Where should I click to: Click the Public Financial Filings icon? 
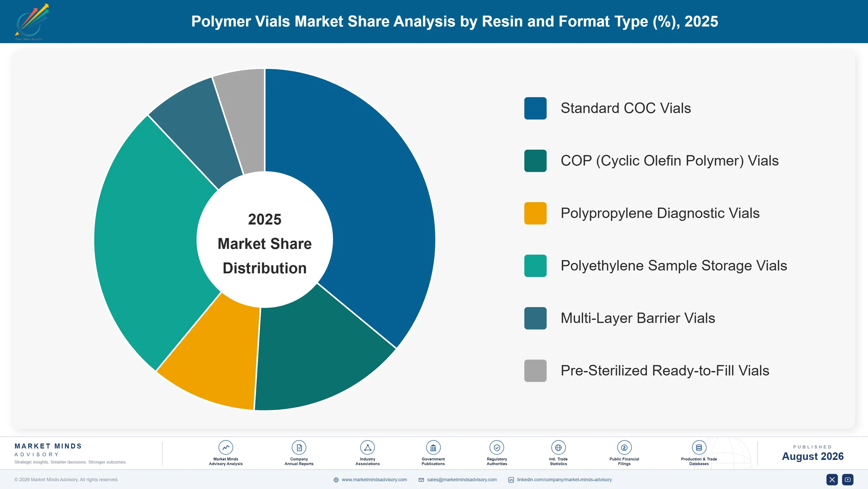pyautogui.click(x=624, y=447)
